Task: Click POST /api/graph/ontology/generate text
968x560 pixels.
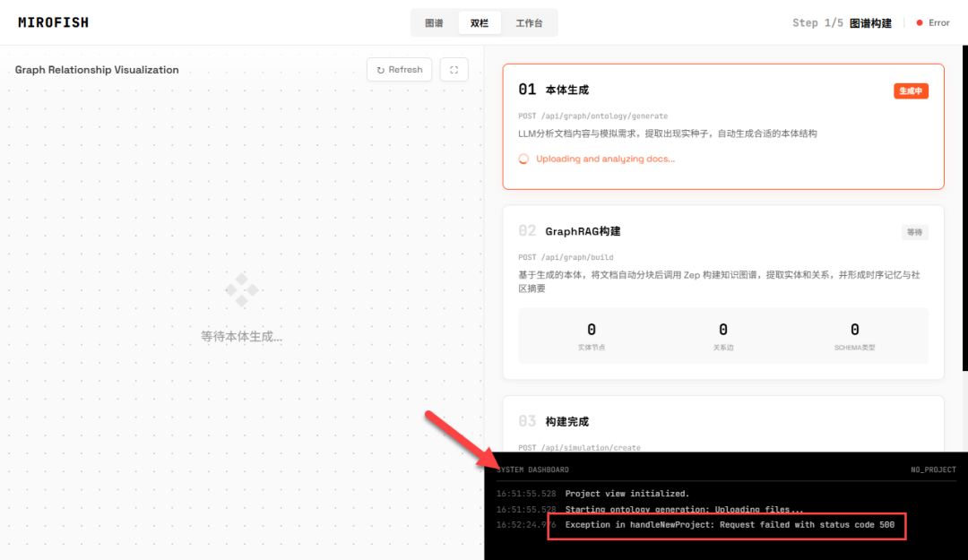Action: tap(592, 116)
